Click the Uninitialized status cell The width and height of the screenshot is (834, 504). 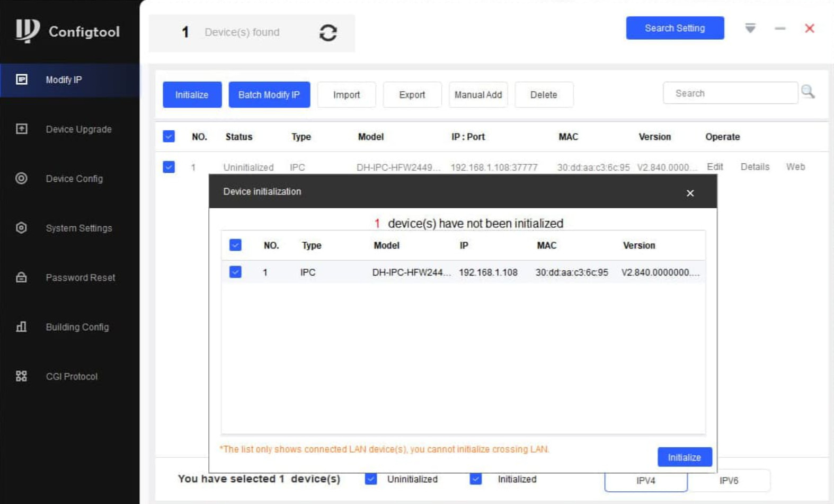pos(249,167)
